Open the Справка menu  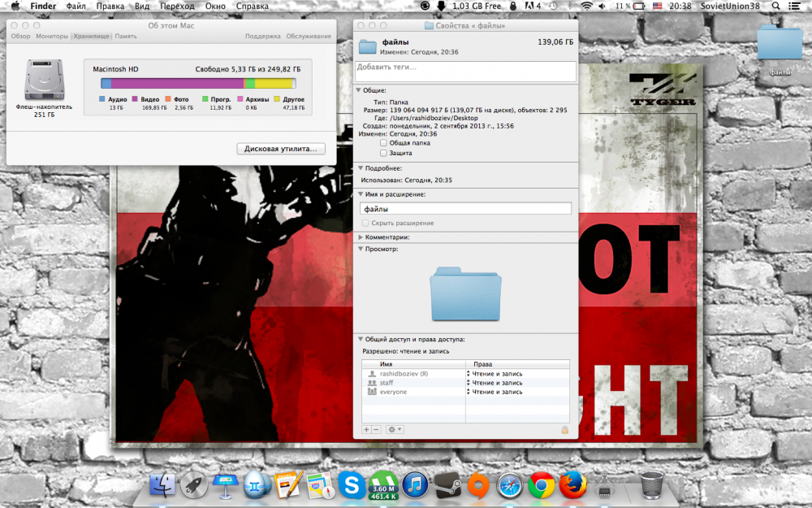click(252, 6)
